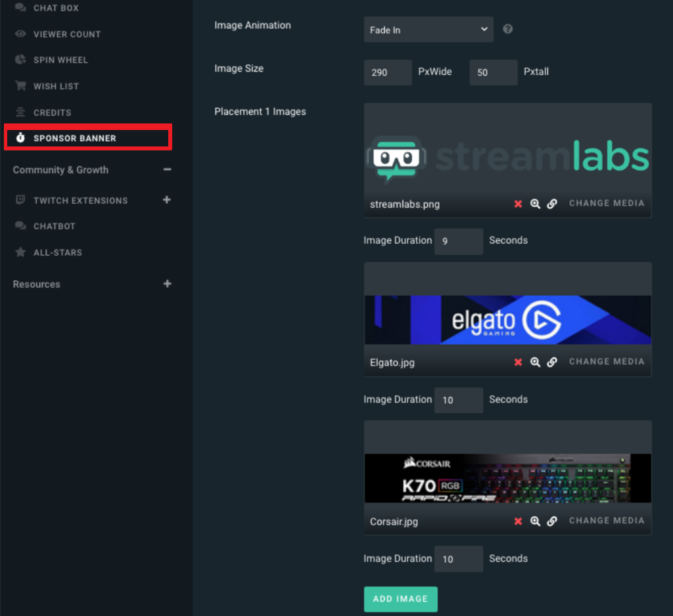Remove Corsair.jpg with the red X
This screenshot has width=673, height=616.
click(x=518, y=521)
